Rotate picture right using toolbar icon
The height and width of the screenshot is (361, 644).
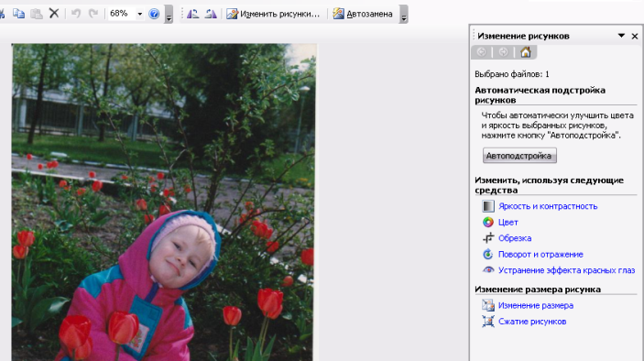coord(211,14)
